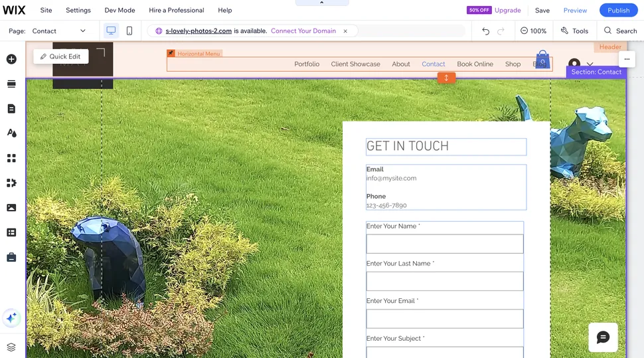Open the Add Elements plus panel
This screenshot has width=644, height=358.
point(11,59)
